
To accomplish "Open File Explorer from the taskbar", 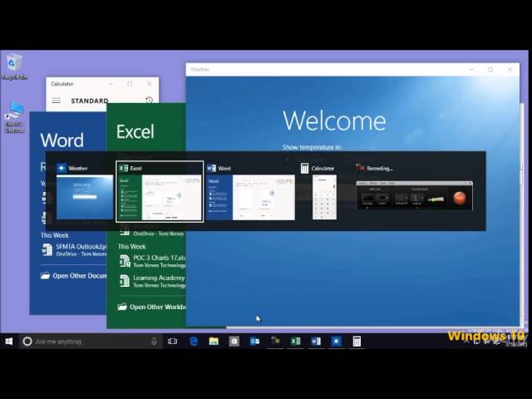I will pos(214,342).
